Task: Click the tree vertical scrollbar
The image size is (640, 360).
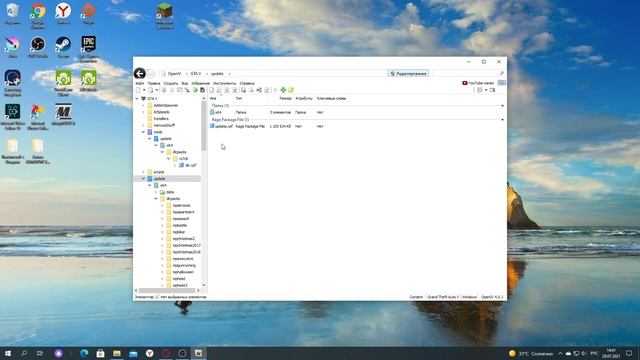Action: coord(204,125)
